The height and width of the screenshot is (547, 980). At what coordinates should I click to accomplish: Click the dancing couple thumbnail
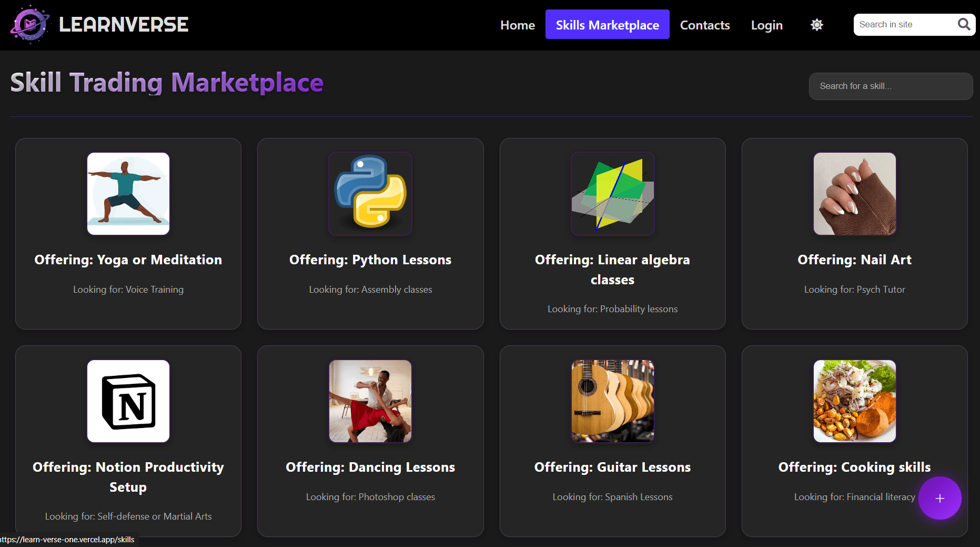point(370,401)
